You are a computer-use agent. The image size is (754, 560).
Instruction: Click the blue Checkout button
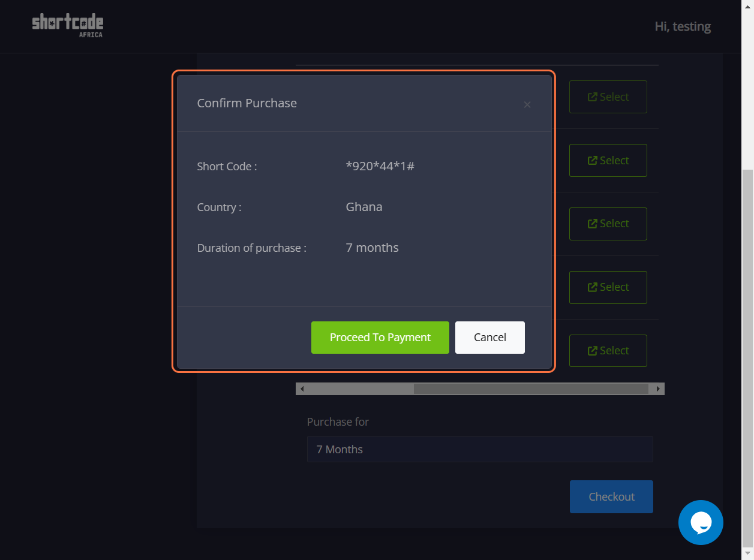[x=611, y=496]
